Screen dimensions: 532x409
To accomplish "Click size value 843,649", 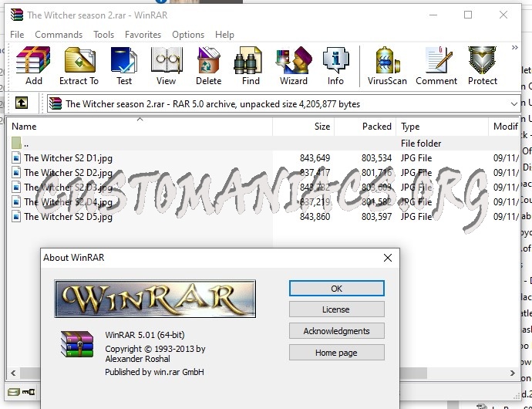I will tap(315, 158).
